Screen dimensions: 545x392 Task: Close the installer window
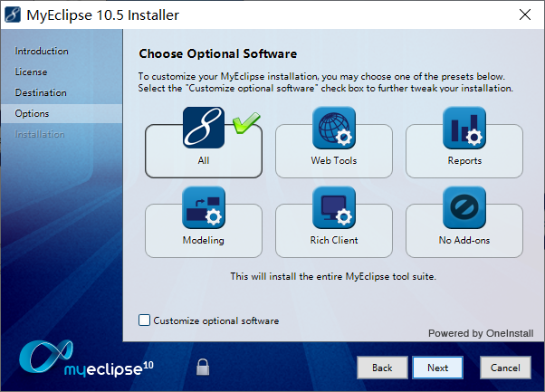pyautogui.click(x=525, y=14)
